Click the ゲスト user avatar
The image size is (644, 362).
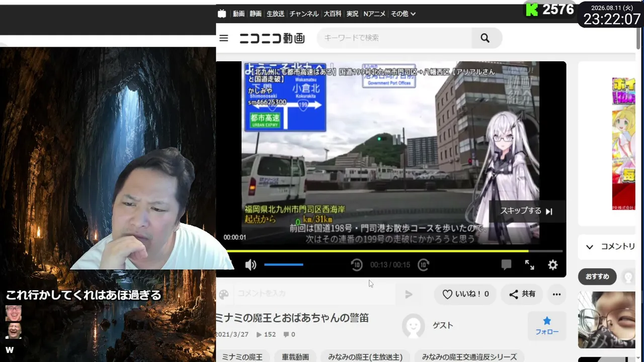(413, 326)
